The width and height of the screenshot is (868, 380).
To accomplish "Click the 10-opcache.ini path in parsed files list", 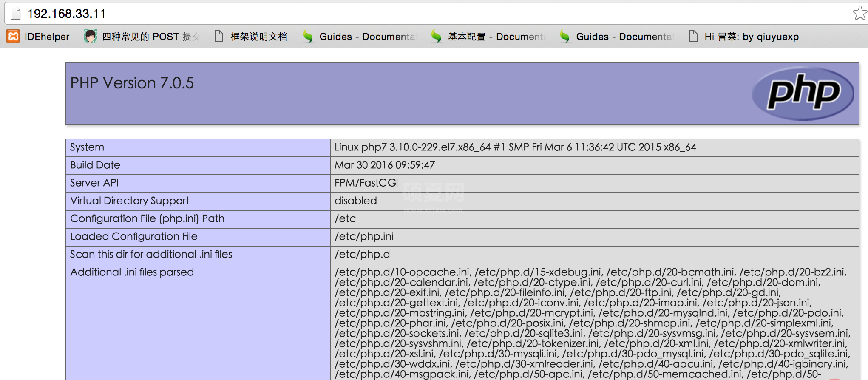I will pos(403,272).
